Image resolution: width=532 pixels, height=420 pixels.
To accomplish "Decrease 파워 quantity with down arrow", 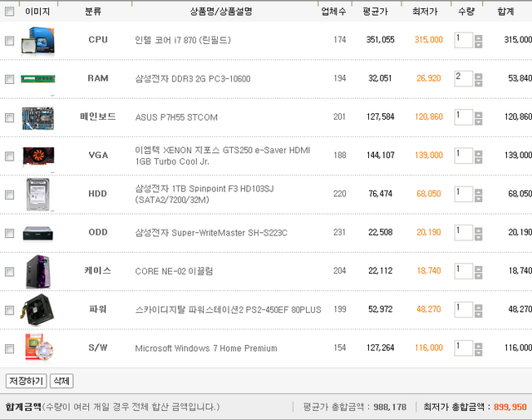I will pos(479,314).
